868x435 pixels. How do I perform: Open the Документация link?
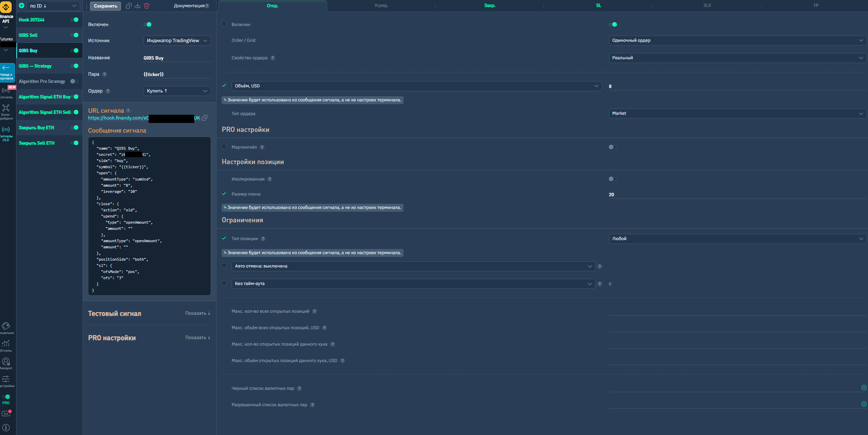pos(189,6)
